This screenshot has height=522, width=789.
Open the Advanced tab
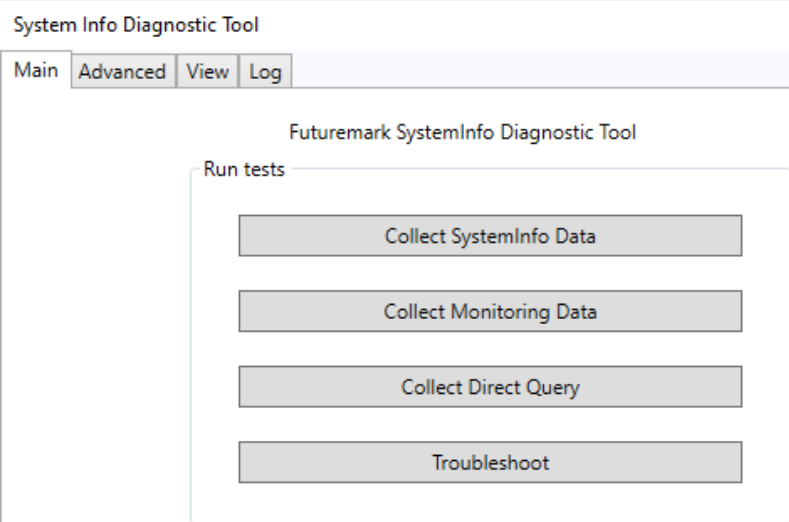(x=123, y=71)
